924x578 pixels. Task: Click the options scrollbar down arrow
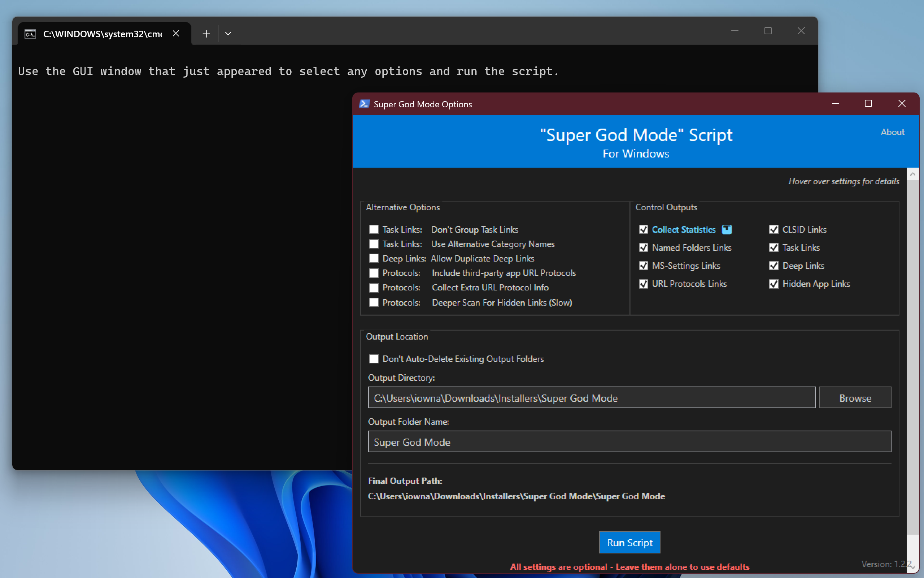tap(912, 567)
